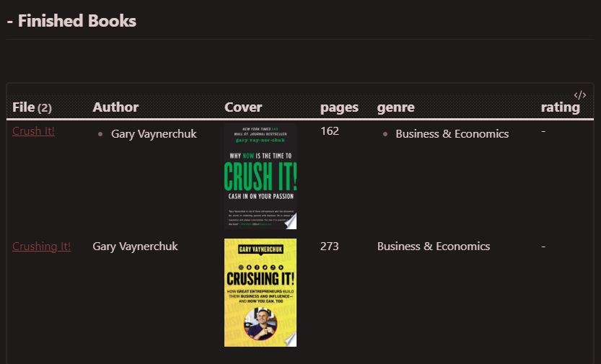Image resolution: width=601 pixels, height=364 pixels.
Task: Click the 273 pages cell
Action: (x=330, y=247)
